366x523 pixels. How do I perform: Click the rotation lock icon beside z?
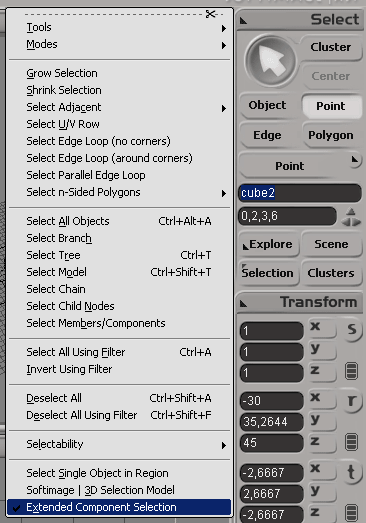[351, 442]
